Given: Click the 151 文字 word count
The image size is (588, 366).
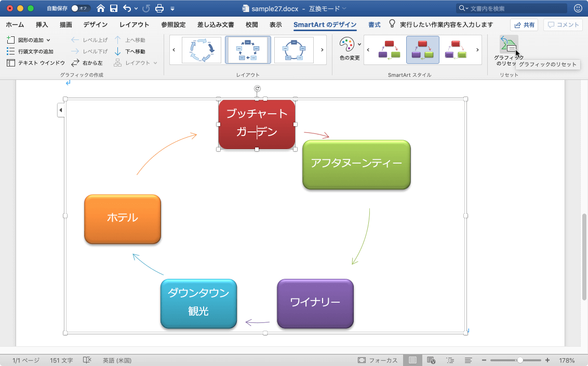Looking at the screenshot, I should [x=61, y=360].
